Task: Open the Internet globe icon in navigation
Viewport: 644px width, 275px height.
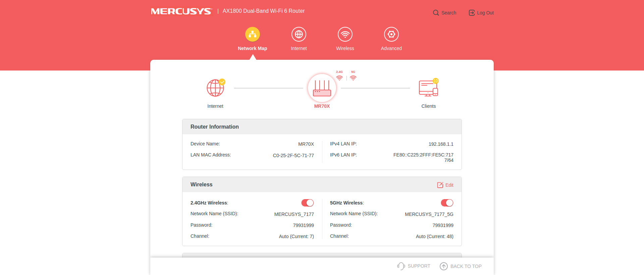Action: (x=299, y=34)
